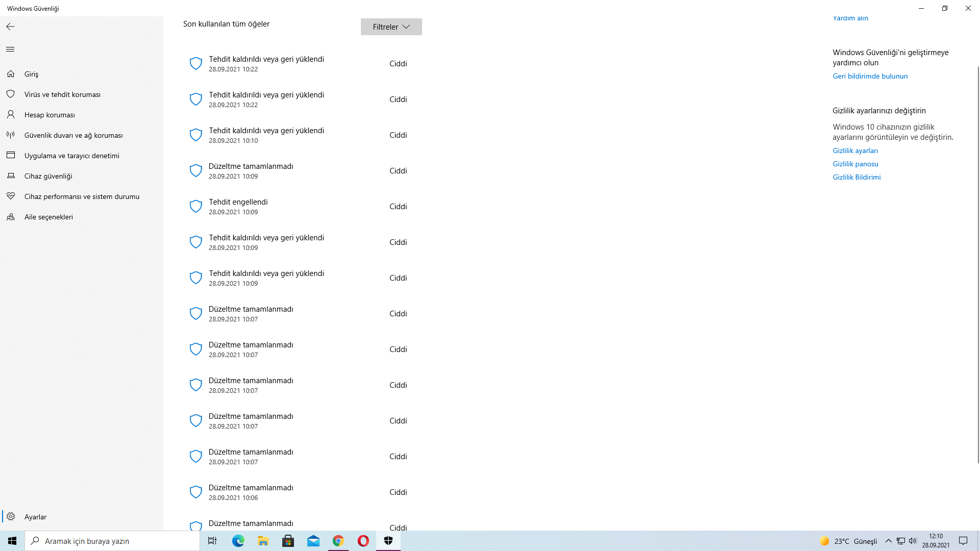
Task: Click the vertical scrollbar on right edge
Action: [978, 265]
